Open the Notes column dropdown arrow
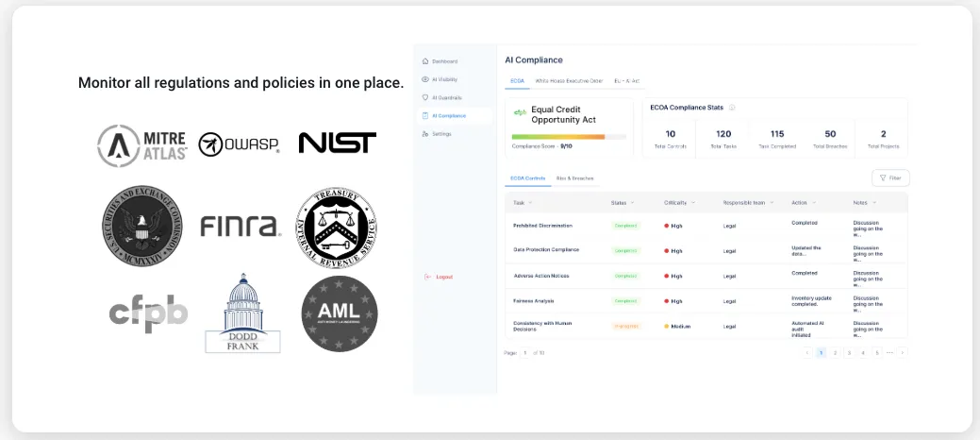 point(873,203)
